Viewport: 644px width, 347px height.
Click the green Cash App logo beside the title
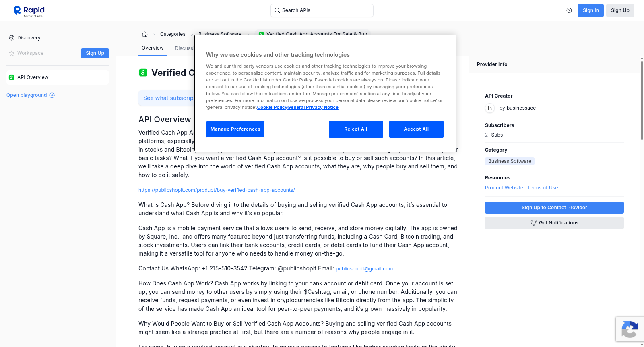(x=143, y=73)
